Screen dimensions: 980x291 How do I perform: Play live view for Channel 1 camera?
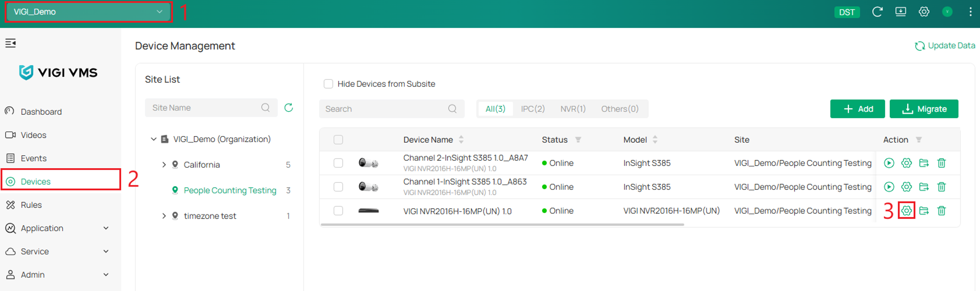889,187
